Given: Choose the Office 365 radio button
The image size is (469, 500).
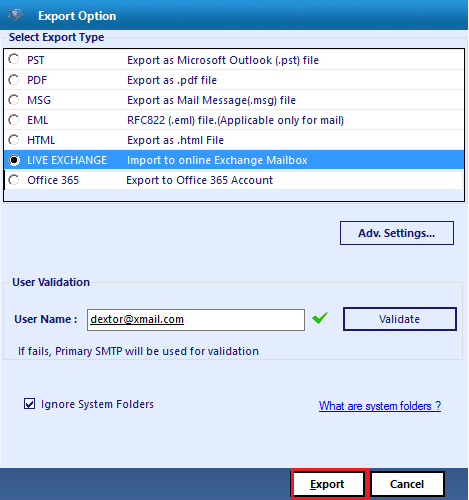Looking at the screenshot, I should coord(14,180).
